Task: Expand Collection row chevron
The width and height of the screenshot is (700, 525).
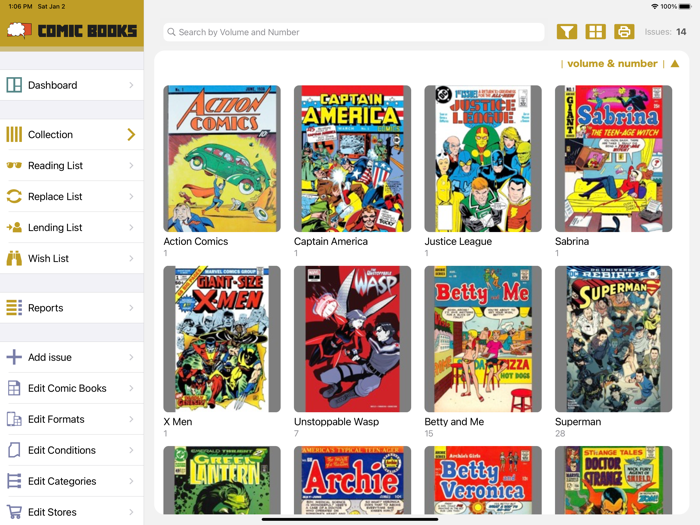Action: pos(131,134)
